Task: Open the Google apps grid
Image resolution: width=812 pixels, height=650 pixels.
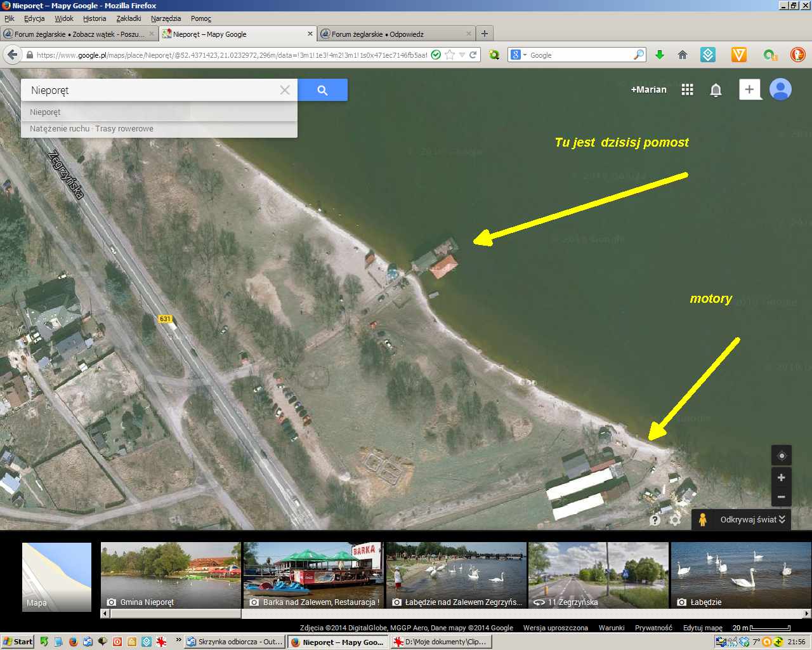Action: 687,90
